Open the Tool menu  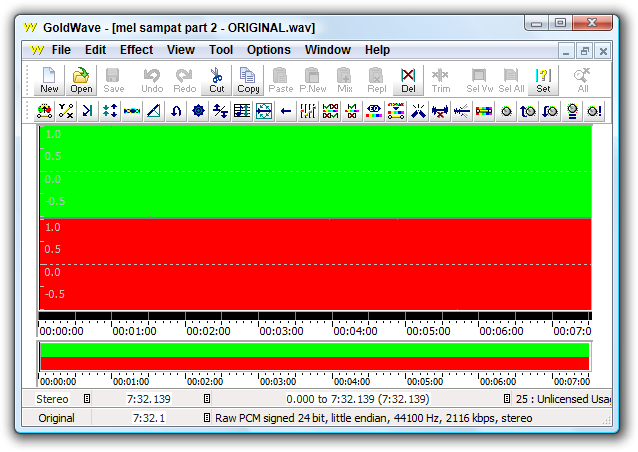tap(220, 50)
